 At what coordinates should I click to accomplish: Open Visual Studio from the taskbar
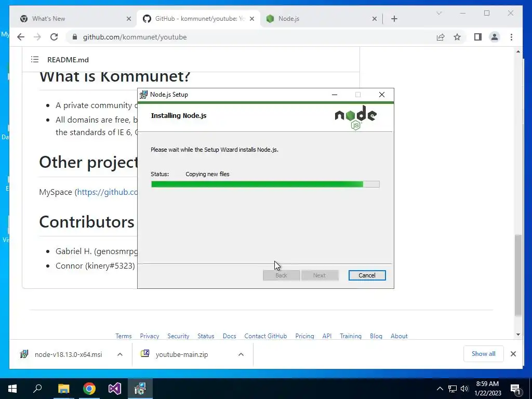pos(115,389)
